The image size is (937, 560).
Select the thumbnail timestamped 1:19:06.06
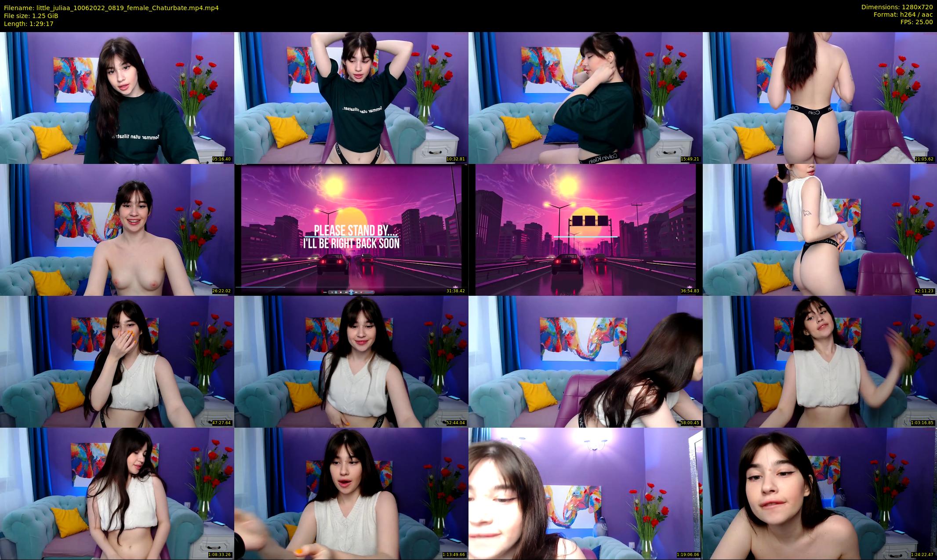coord(585,493)
